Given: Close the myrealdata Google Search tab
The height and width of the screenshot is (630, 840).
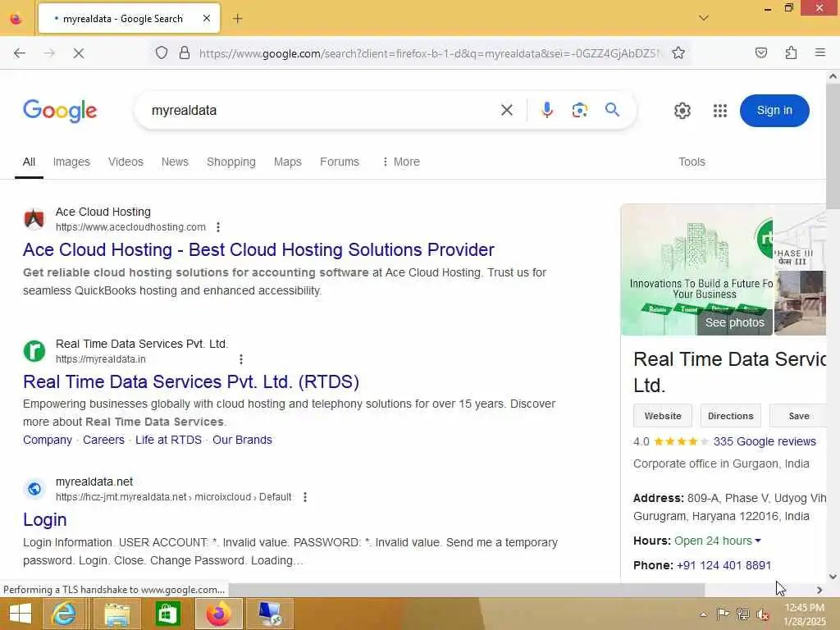Looking at the screenshot, I should click(207, 18).
